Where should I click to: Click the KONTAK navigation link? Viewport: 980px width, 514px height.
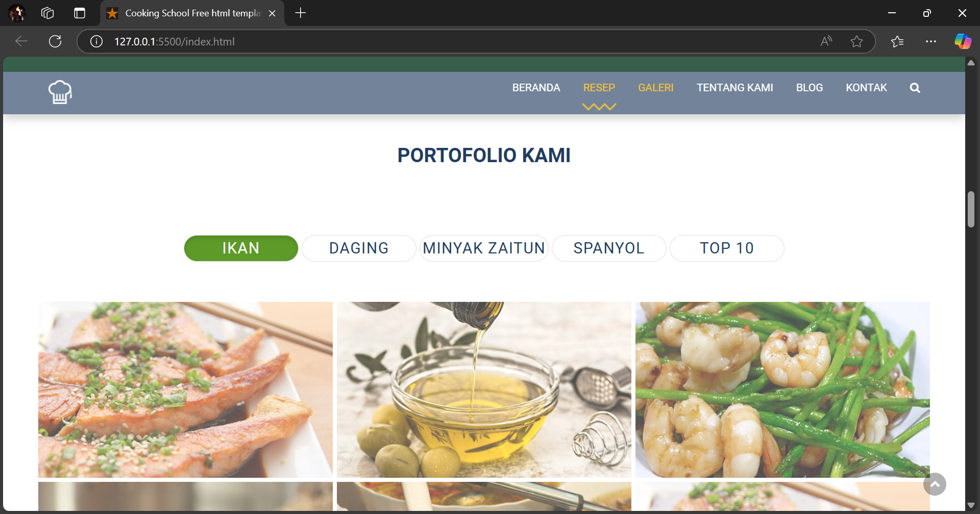click(866, 88)
